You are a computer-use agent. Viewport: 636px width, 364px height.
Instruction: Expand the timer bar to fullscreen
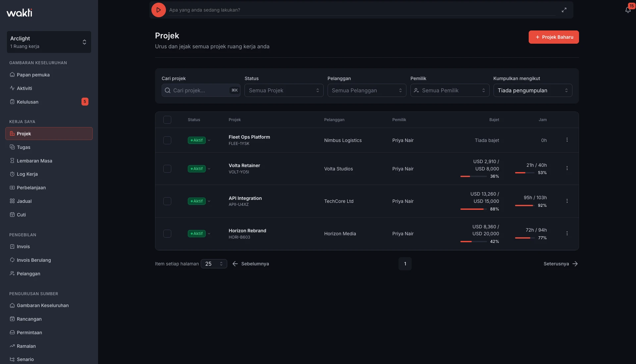coord(564,10)
